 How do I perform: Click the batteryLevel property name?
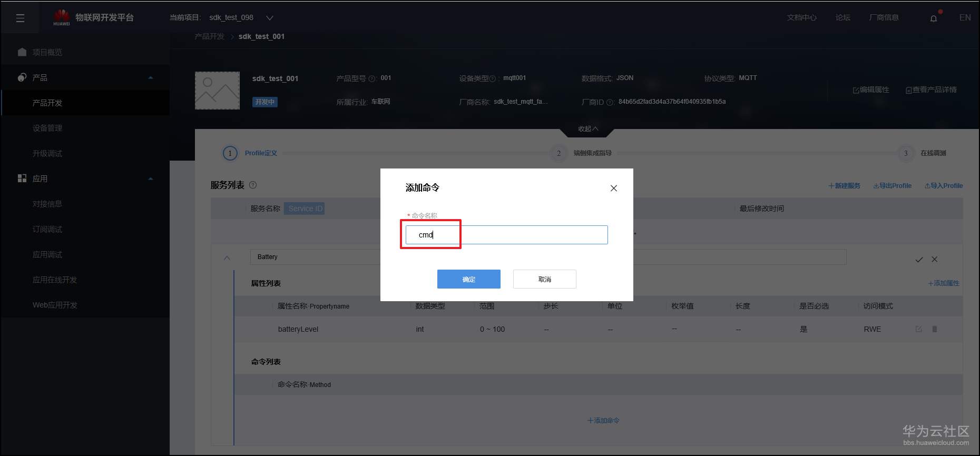click(298, 329)
